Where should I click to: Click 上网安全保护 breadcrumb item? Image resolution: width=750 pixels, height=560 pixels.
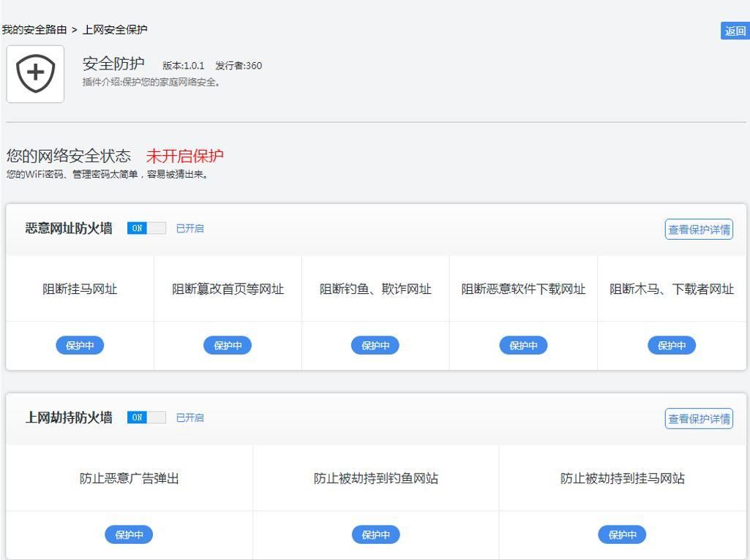pos(115,30)
